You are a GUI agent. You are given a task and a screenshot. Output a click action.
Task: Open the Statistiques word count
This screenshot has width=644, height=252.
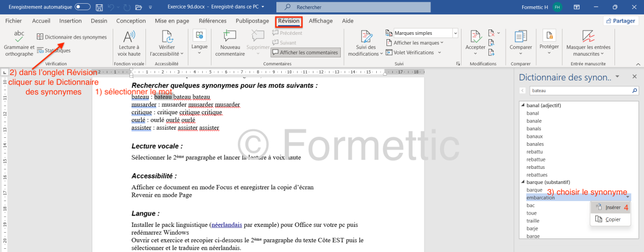click(54, 50)
